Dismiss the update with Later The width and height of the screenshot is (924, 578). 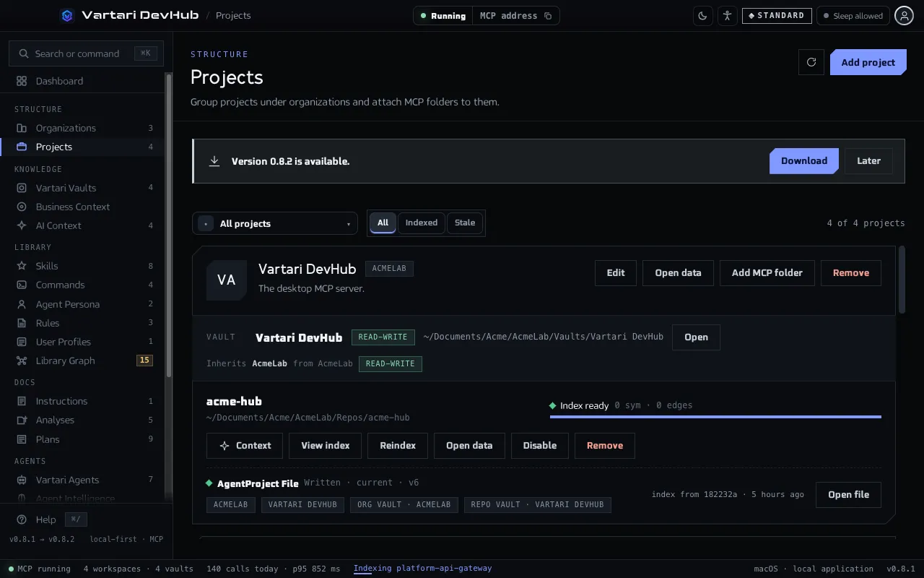[x=868, y=161]
